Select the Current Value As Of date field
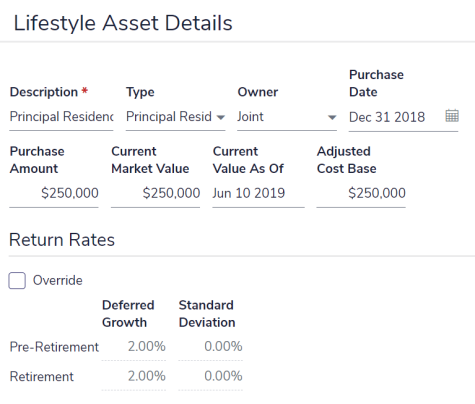This screenshot has width=475, height=404. [x=258, y=193]
